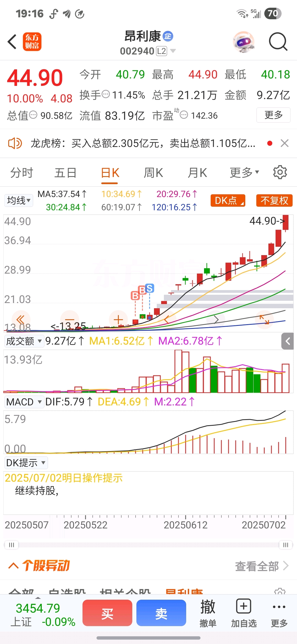Tap the 20250612 date label

tap(186, 525)
